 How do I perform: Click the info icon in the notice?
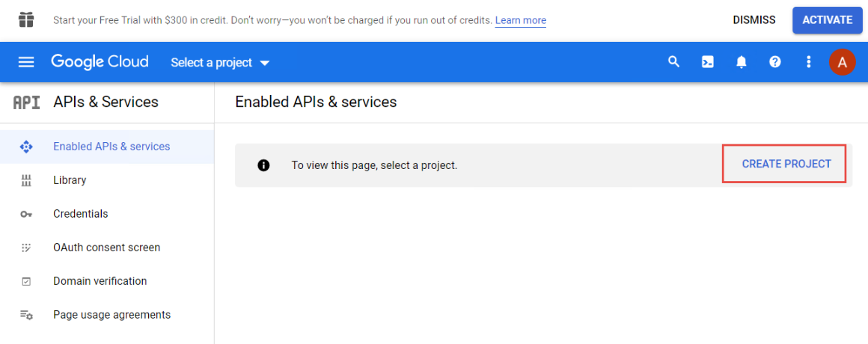tap(263, 165)
